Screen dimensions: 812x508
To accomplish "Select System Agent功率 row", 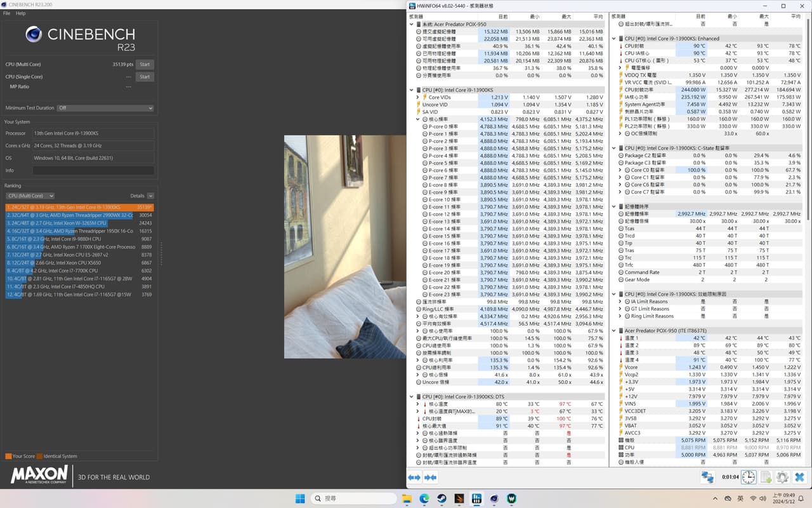I will click(x=707, y=104).
